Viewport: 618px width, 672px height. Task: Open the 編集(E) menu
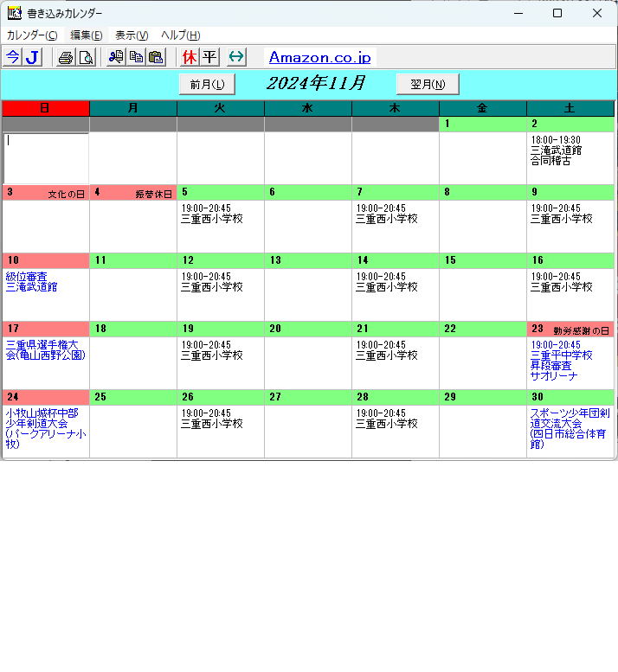pyautogui.click(x=86, y=35)
